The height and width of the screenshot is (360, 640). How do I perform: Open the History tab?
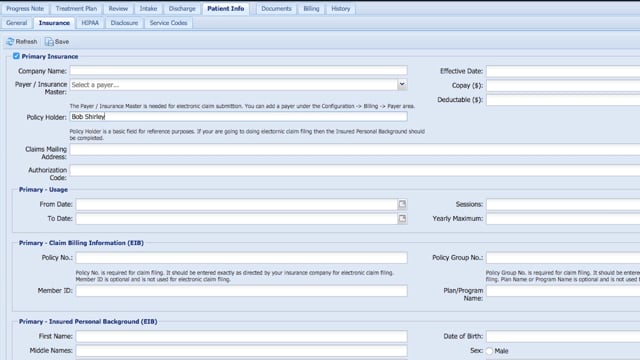point(341,9)
